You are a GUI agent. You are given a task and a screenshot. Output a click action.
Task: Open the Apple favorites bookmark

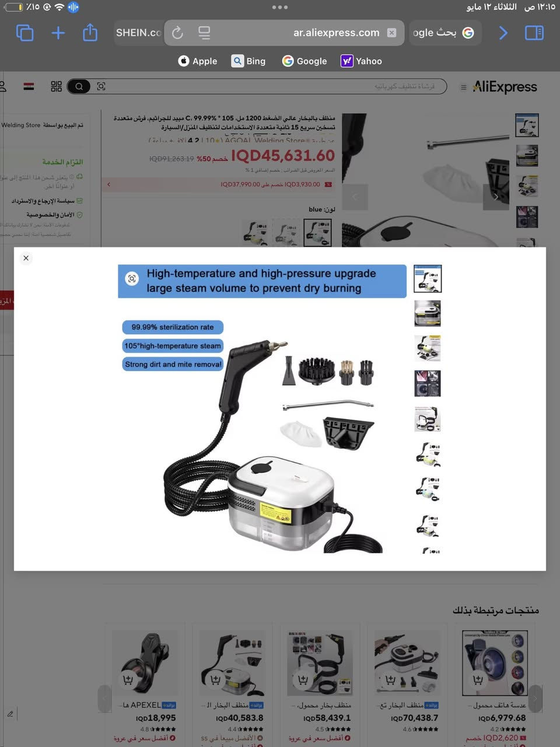pyautogui.click(x=197, y=61)
